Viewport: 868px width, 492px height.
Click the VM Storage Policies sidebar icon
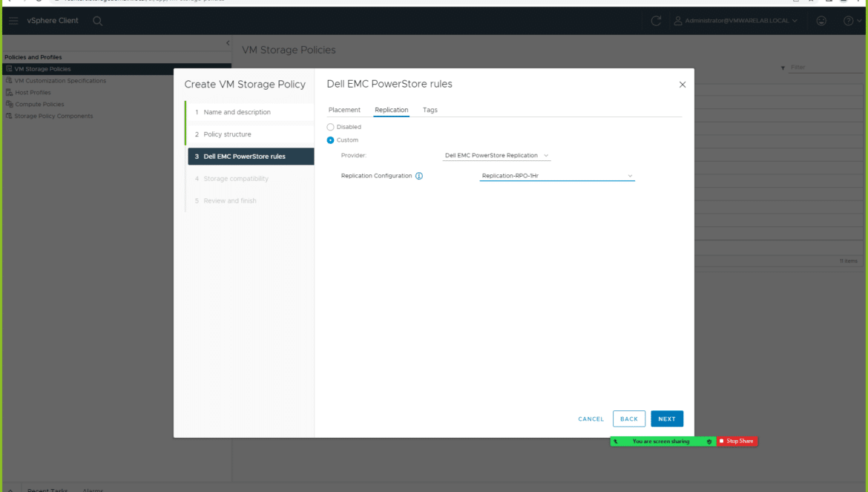[x=9, y=68]
